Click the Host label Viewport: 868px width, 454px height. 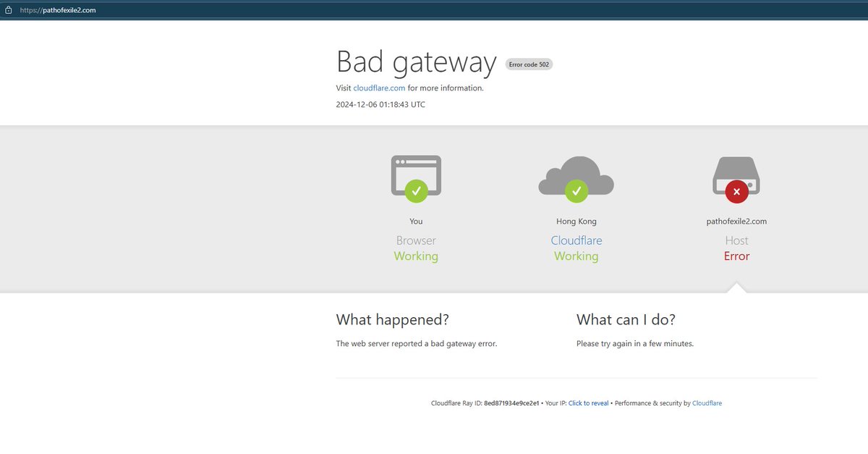(736, 240)
